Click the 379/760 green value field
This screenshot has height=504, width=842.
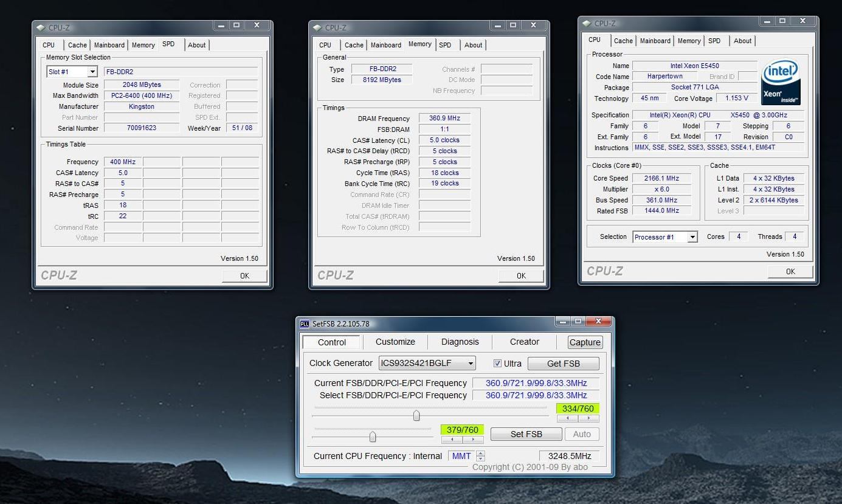(462, 430)
